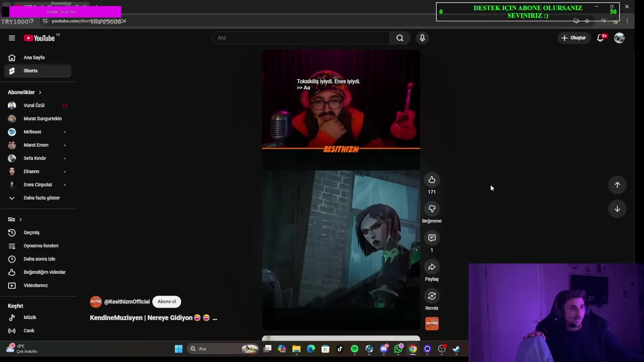Viewport: 644px width, 362px height.
Task: Open Ana Sayfa in the sidebar
Action: 38,57
